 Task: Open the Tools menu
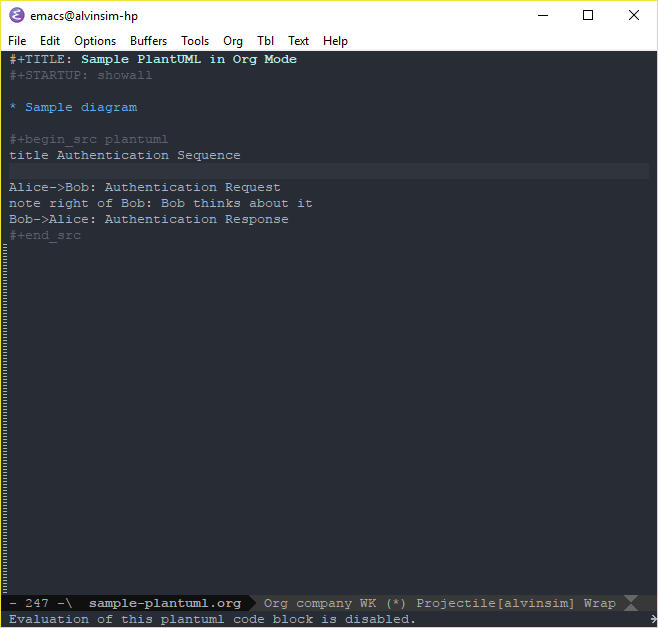[x=195, y=41]
